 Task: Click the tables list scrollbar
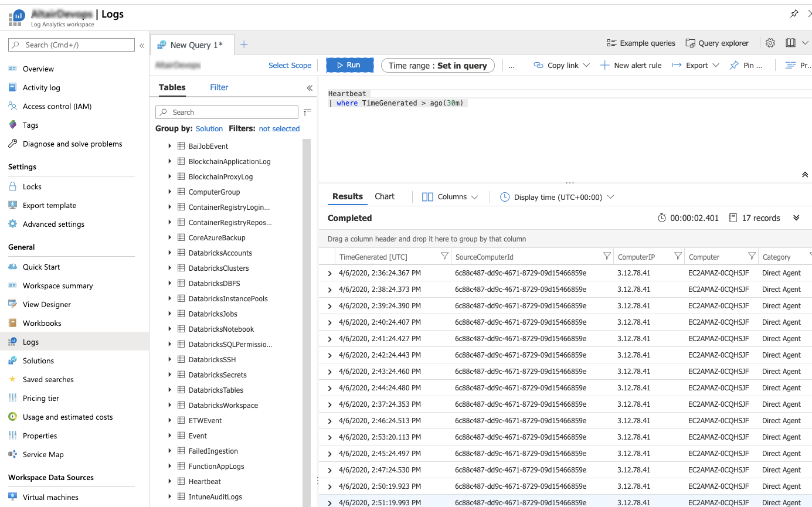[x=306, y=322]
